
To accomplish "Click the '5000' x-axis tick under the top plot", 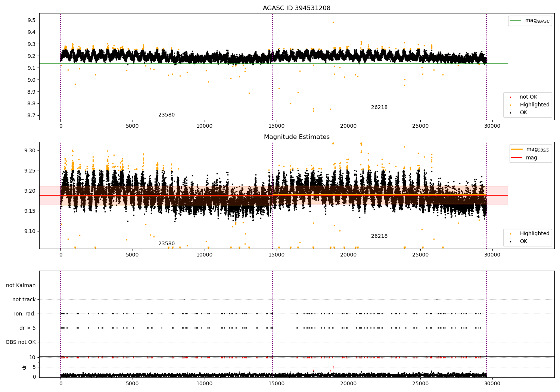I will 133,126.
